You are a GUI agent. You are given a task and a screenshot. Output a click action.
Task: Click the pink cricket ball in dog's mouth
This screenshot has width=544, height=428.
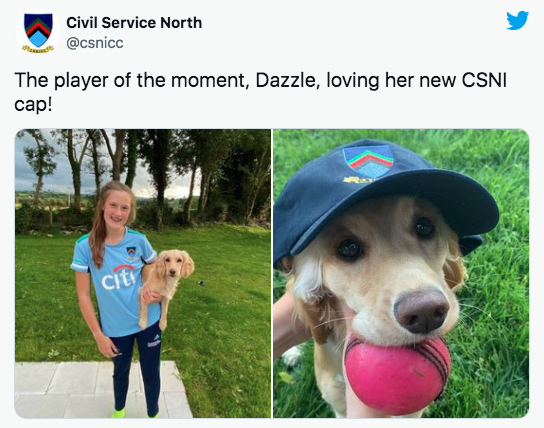coord(397,374)
